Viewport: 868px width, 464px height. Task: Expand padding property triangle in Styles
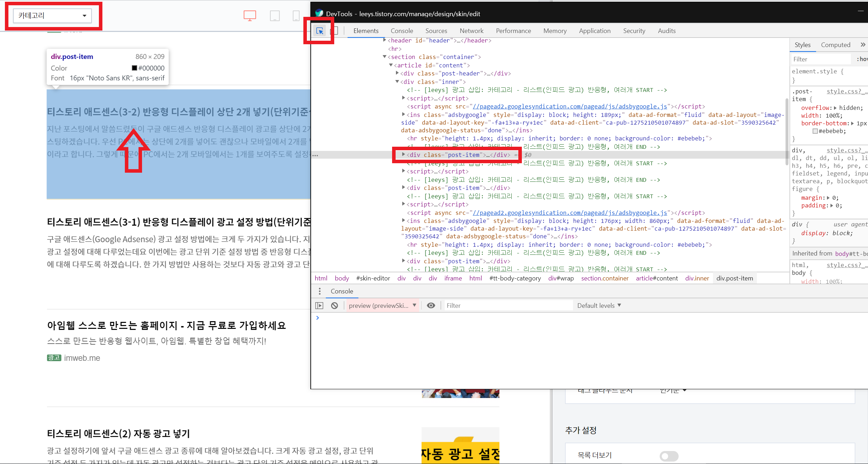tap(832, 205)
